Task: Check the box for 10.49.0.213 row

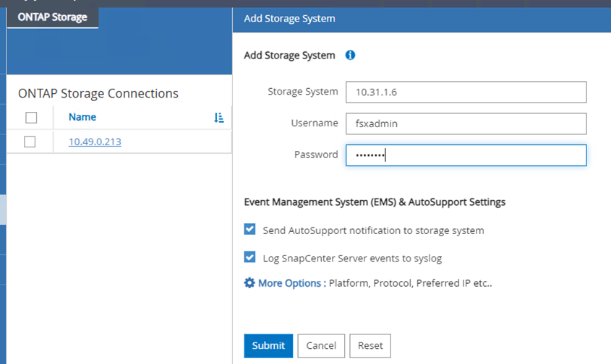Action: click(x=30, y=142)
